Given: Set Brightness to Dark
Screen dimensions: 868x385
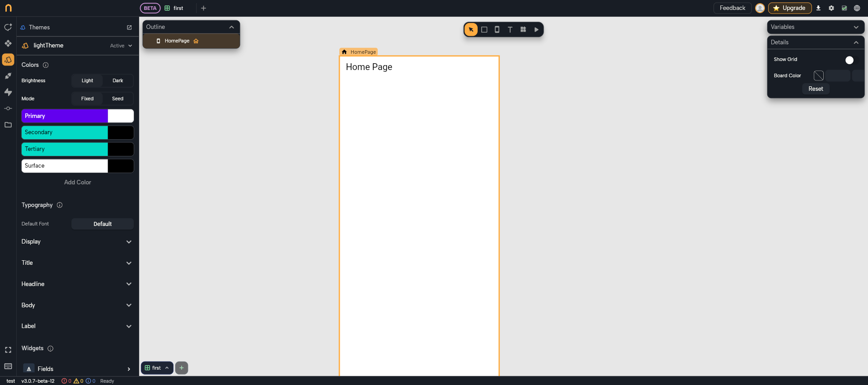Looking at the screenshot, I should pos(117,81).
